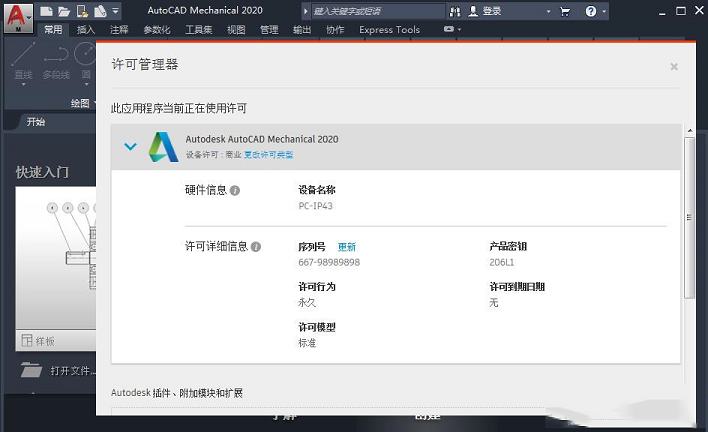
Task: Select the 管理 ribbon tab
Action: (269, 30)
